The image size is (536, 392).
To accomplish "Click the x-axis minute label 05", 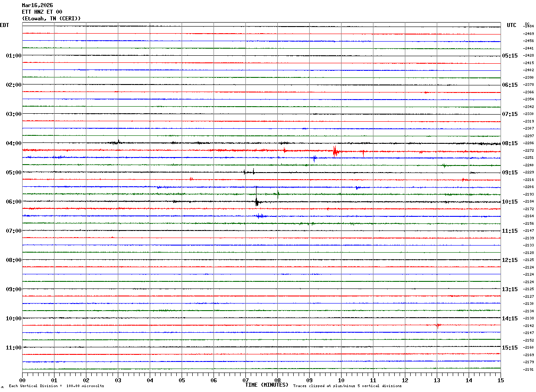I will click(x=182, y=380).
